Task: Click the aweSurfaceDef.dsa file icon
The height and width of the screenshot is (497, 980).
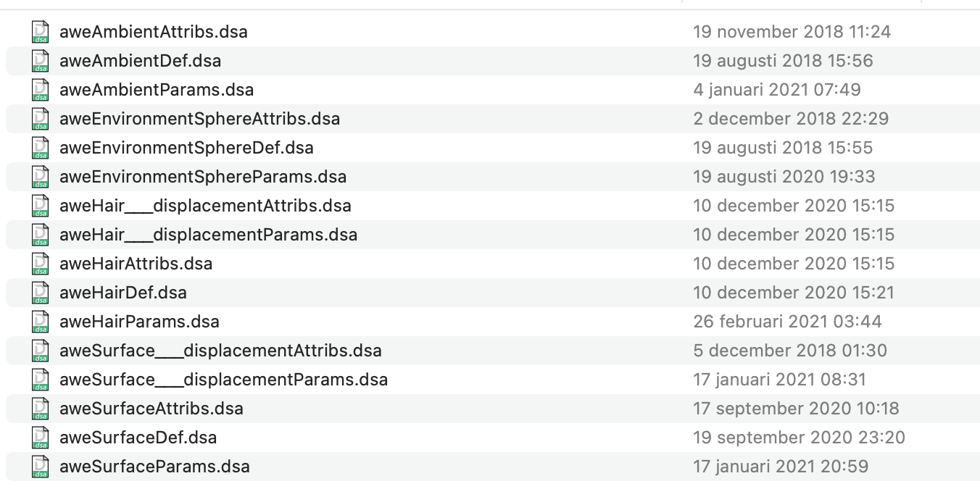Action: (x=41, y=438)
